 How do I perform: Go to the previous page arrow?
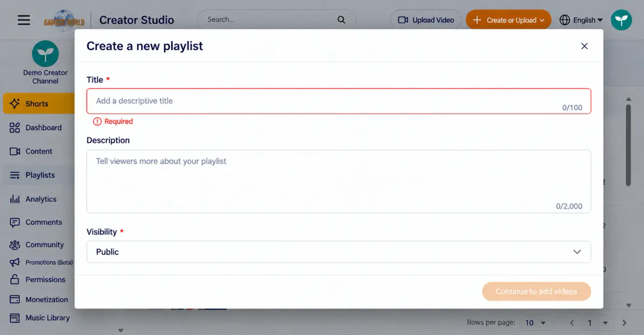(572, 323)
